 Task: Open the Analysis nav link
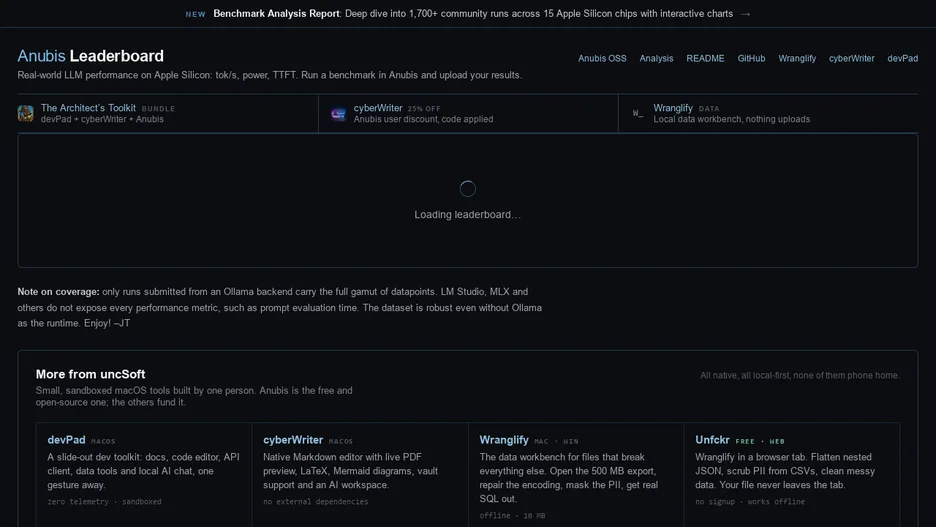pos(656,58)
